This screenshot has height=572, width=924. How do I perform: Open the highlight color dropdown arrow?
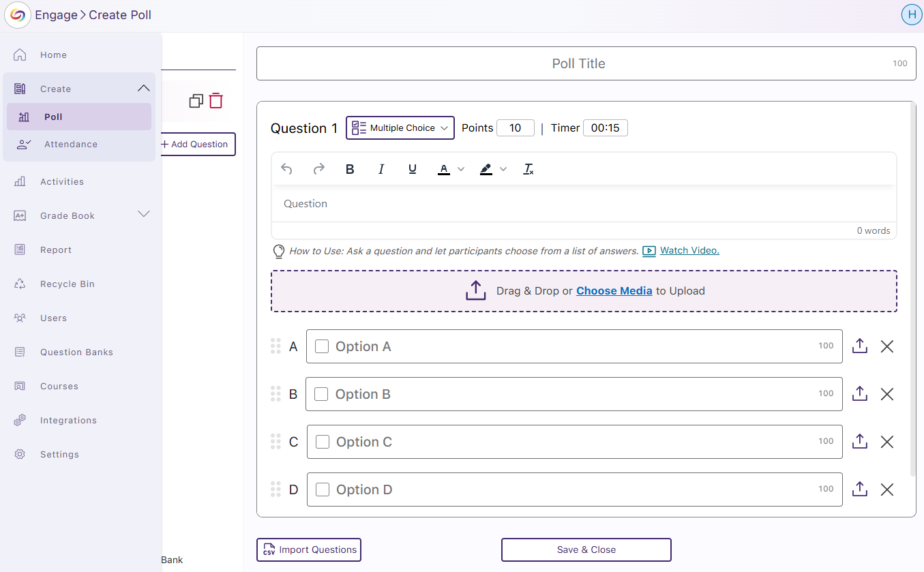click(x=503, y=169)
